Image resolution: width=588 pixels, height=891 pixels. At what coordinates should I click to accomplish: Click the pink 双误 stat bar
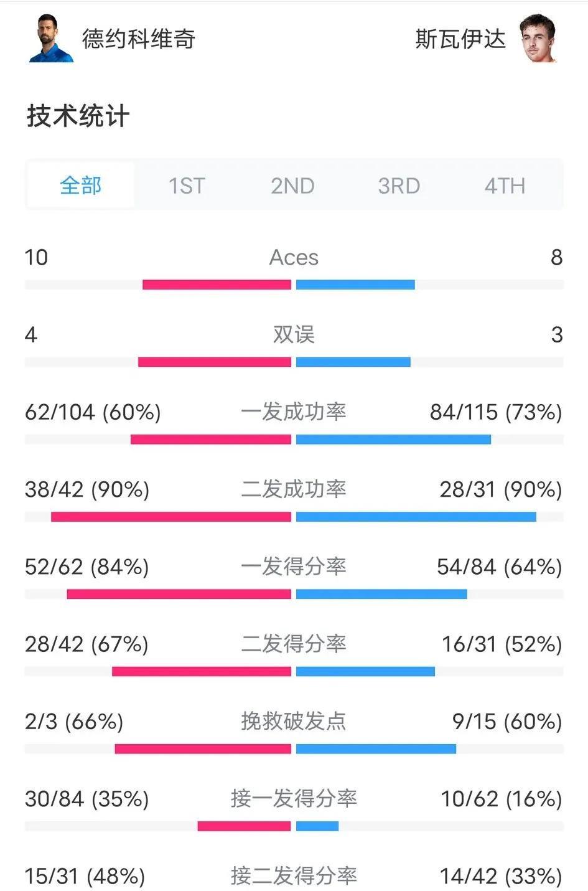coord(215,362)
